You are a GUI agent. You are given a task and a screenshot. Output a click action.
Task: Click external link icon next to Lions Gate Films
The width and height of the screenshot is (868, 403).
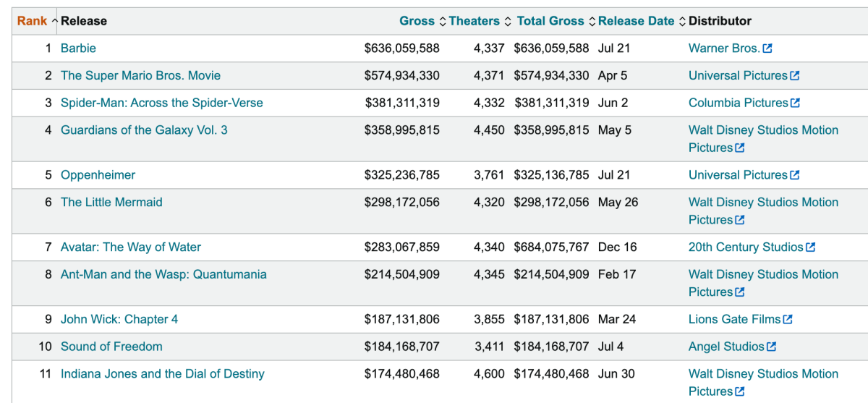[788, 319]
